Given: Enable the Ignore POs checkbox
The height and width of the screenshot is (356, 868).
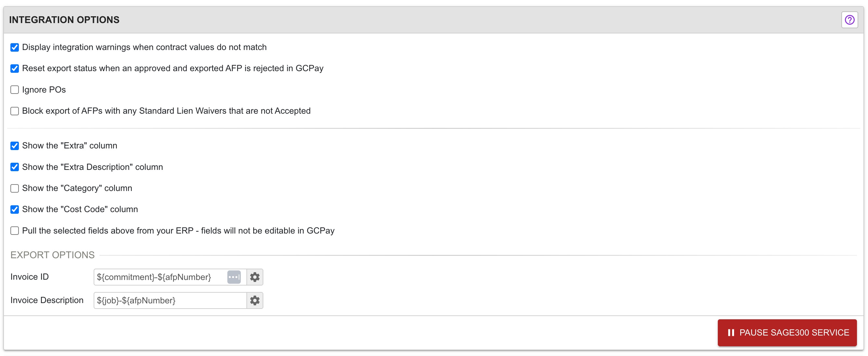Looking at the screenshot, I should coord(15,90).
